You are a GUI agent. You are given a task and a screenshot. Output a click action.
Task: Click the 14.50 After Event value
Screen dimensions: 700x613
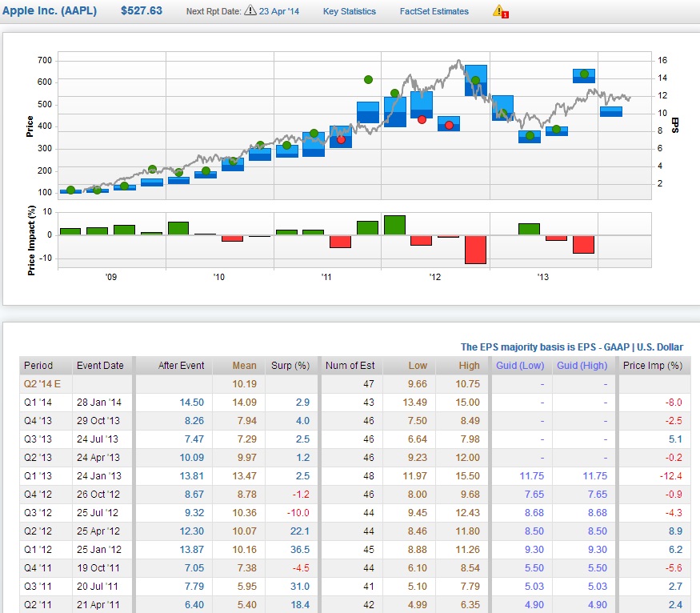(192, 403)
